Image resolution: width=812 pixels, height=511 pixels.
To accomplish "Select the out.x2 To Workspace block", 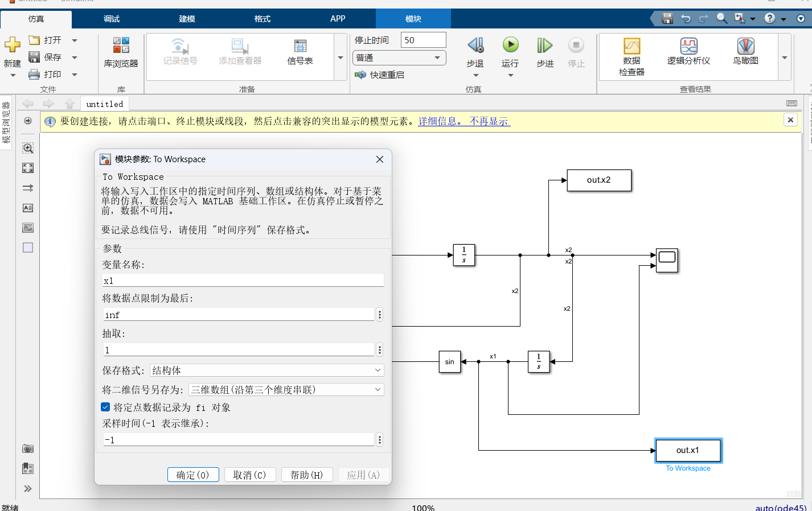I will coord(599,180).
